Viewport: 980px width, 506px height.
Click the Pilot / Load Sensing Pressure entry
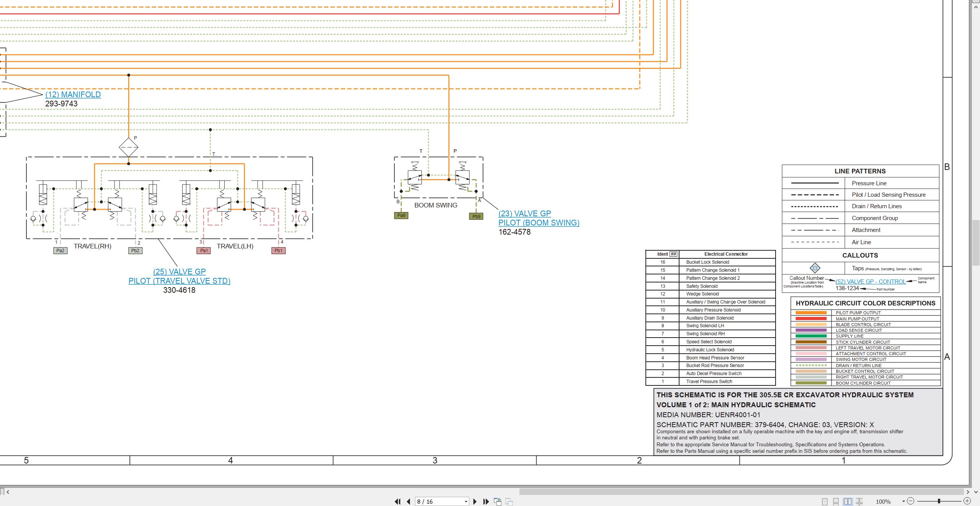(860, 195)
